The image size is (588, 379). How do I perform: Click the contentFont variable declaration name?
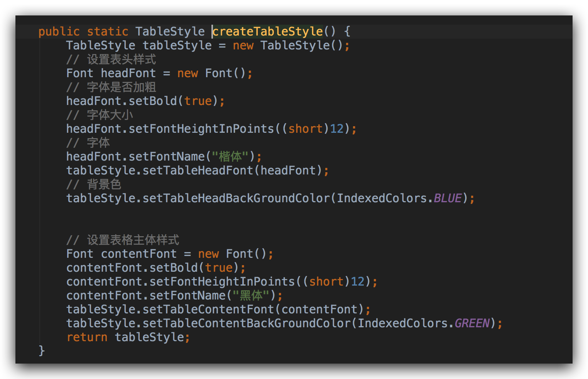(139, 254)
